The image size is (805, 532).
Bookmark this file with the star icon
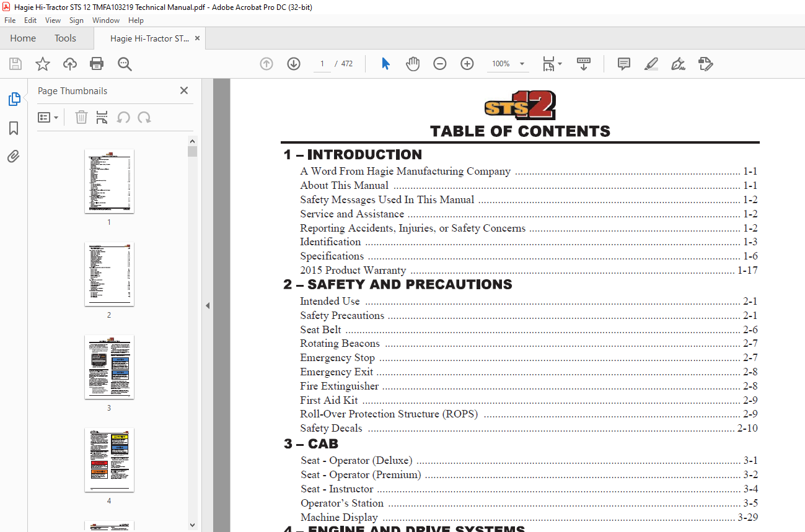pos(43,64)
